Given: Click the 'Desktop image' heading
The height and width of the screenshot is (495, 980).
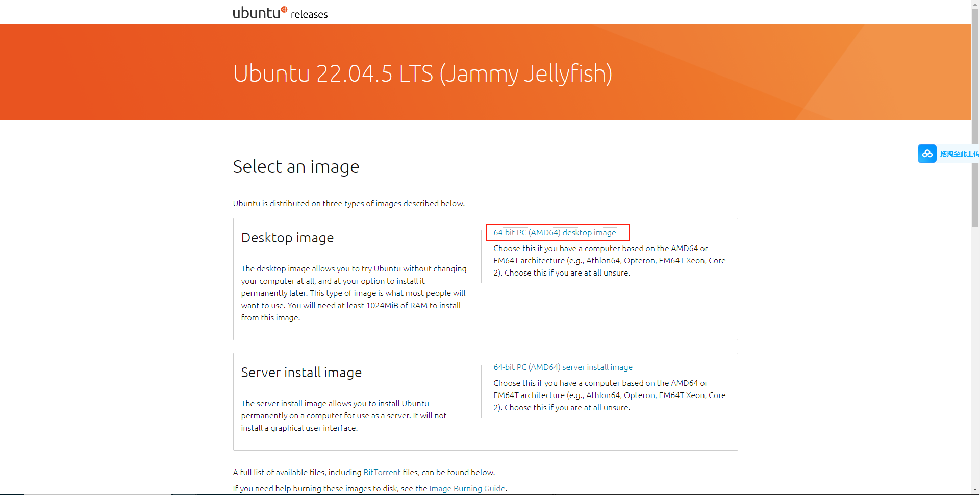Looking at the screenshot, I should click(x=287, y=238).
